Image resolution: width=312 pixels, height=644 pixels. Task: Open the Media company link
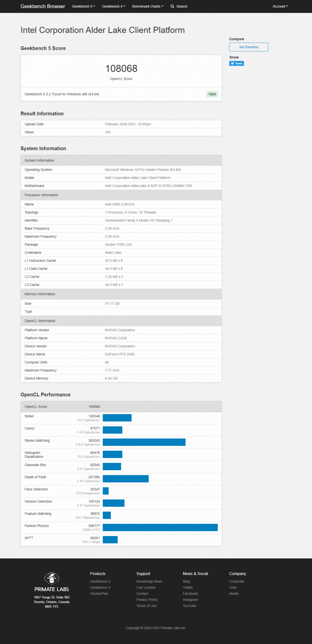tap(234, 594)
